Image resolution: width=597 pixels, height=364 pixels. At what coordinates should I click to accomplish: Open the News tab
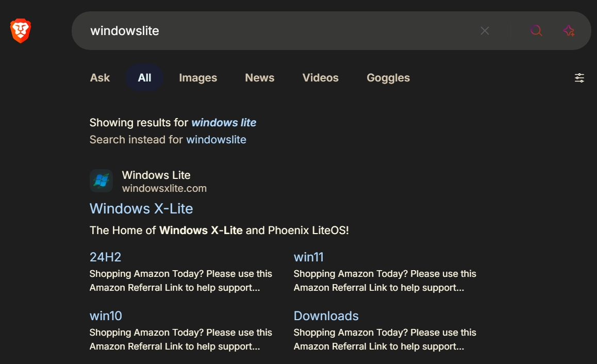[x=259, y=78]
